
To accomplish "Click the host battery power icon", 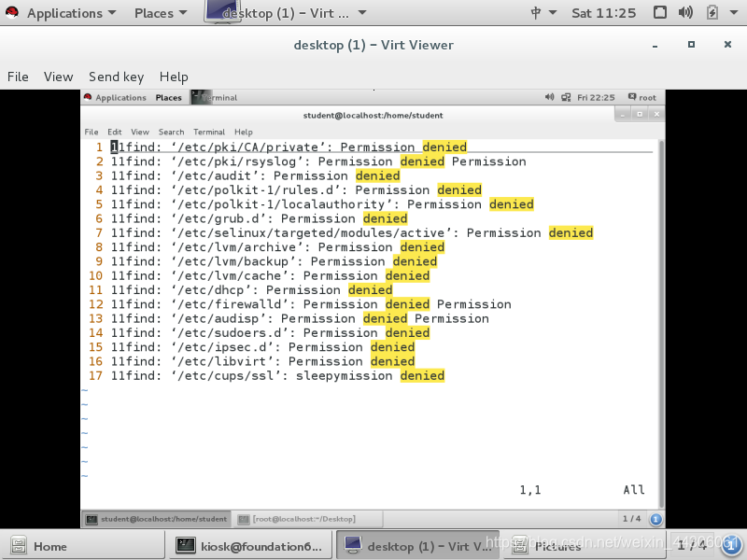I will pos(712,12).
